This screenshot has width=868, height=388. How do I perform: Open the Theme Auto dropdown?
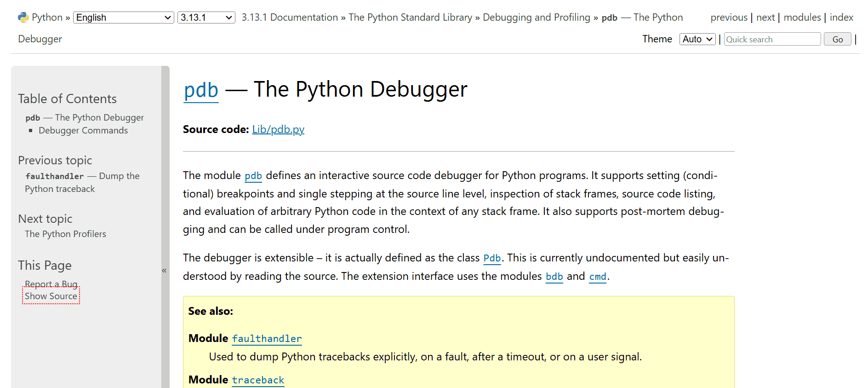(697, 39)
